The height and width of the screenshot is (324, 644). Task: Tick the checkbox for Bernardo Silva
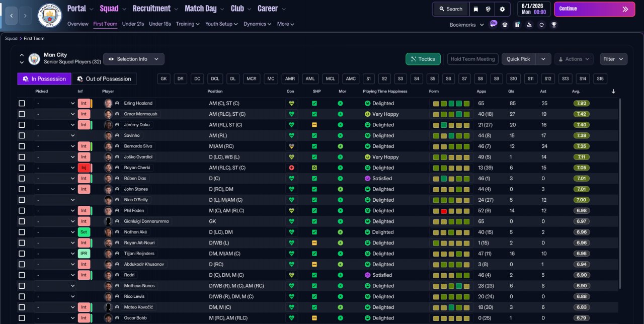22,146
